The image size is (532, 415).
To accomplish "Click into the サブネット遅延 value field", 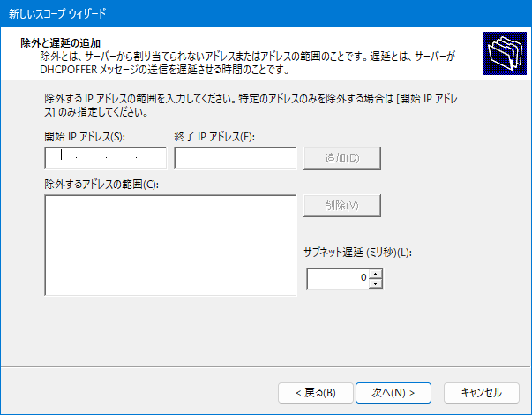I will point(338,278).
